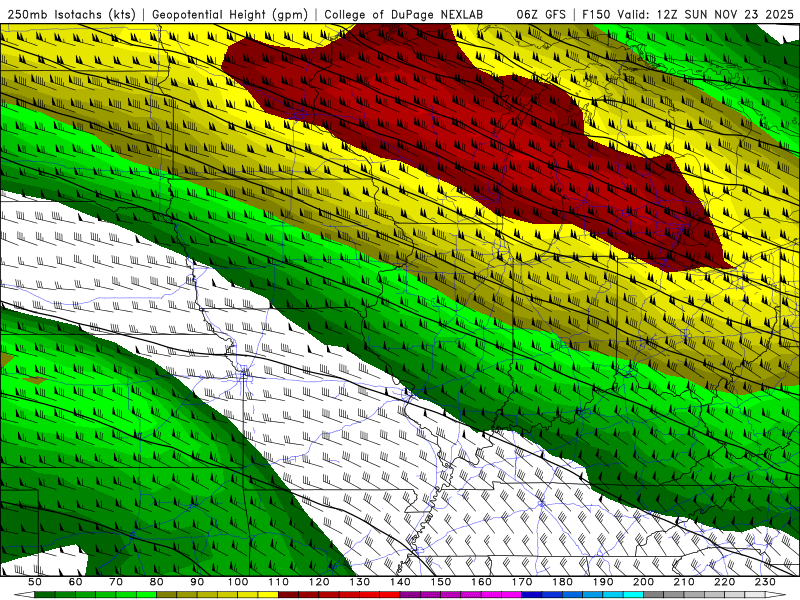The width and height of the screenshot is (800, 600).
Task: Click the 140 value on color scale
Action: tap(400, 582)
